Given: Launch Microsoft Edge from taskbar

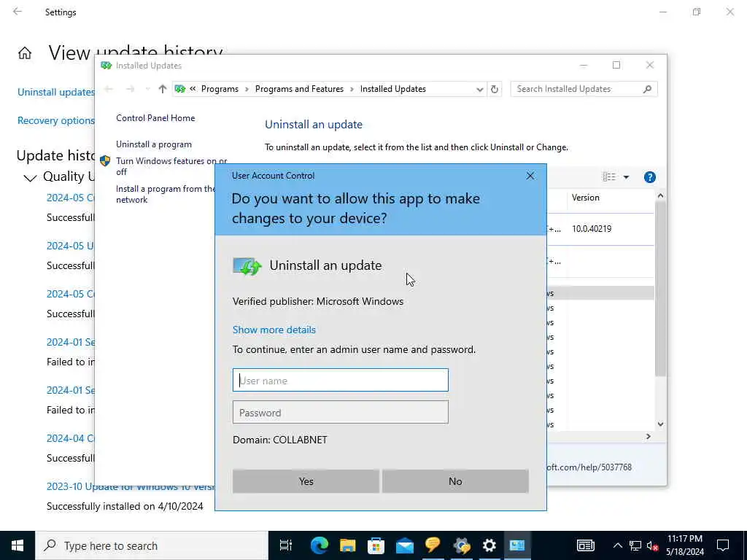Looking at the screenshot, I should point(320,545).
